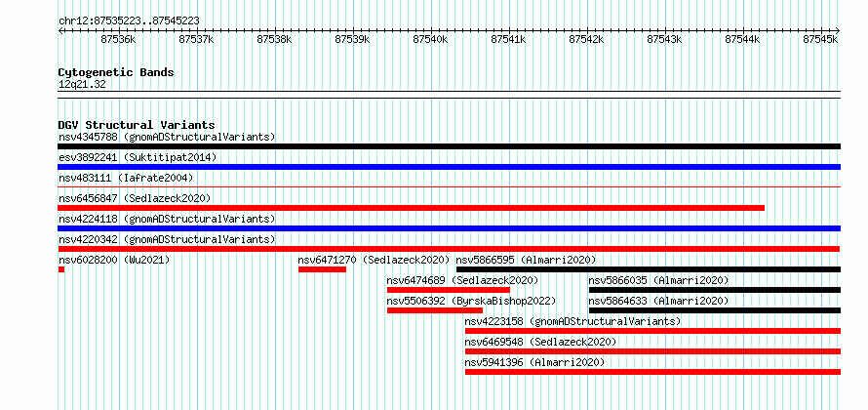Select nsv5864633 (Almarri2020) label

tap(658, 301)
